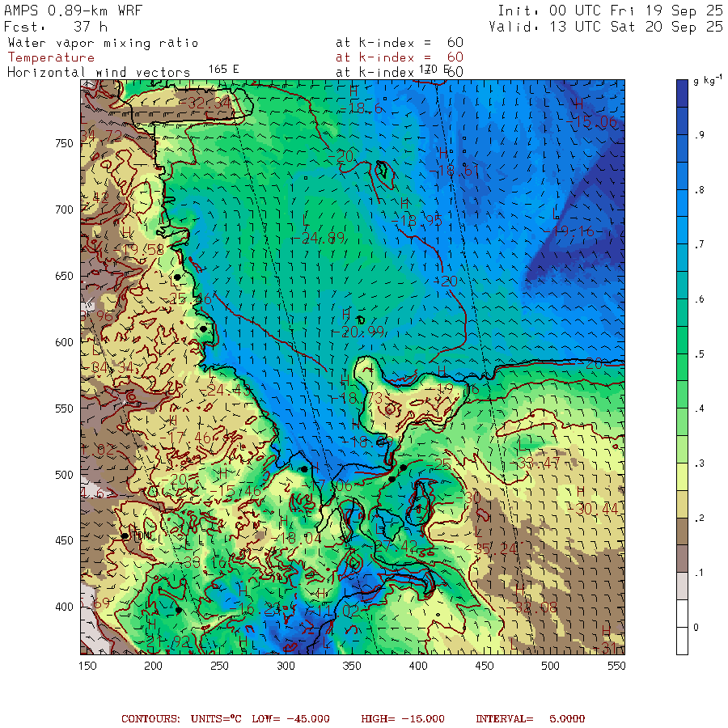Click the -24.89 temperature minimum label on the map
This screenshot has height=728, width=728.
tap(319, 238)
